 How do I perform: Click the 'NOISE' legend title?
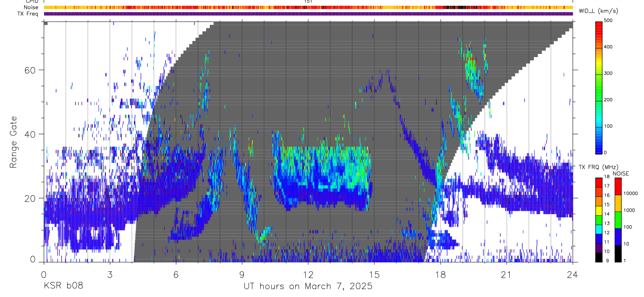click(620, 173)
